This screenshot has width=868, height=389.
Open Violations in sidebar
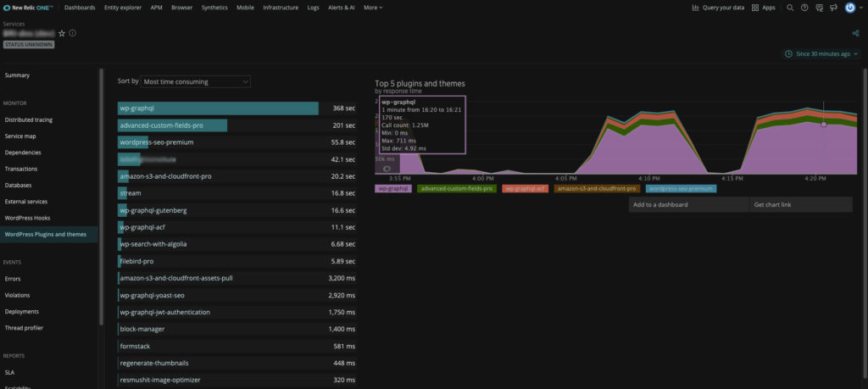17,296
